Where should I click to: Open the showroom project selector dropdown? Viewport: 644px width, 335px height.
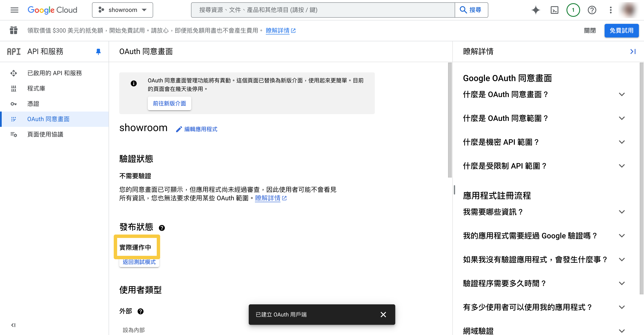(x=122, y=10)
